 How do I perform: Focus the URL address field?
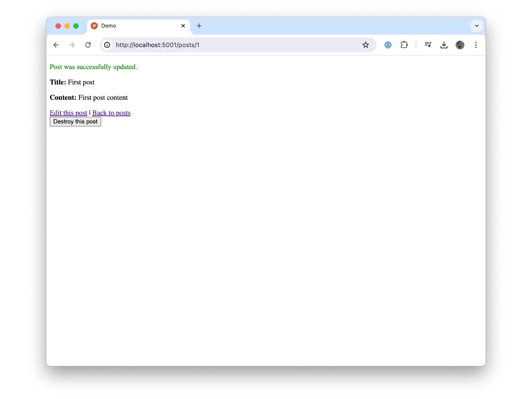click(234, 45)
